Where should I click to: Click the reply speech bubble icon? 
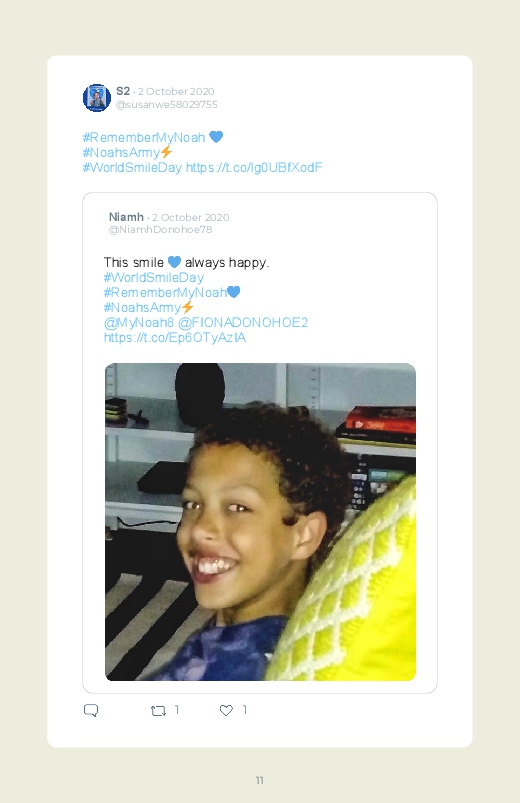pyautogui.click(x=91, y=710)
